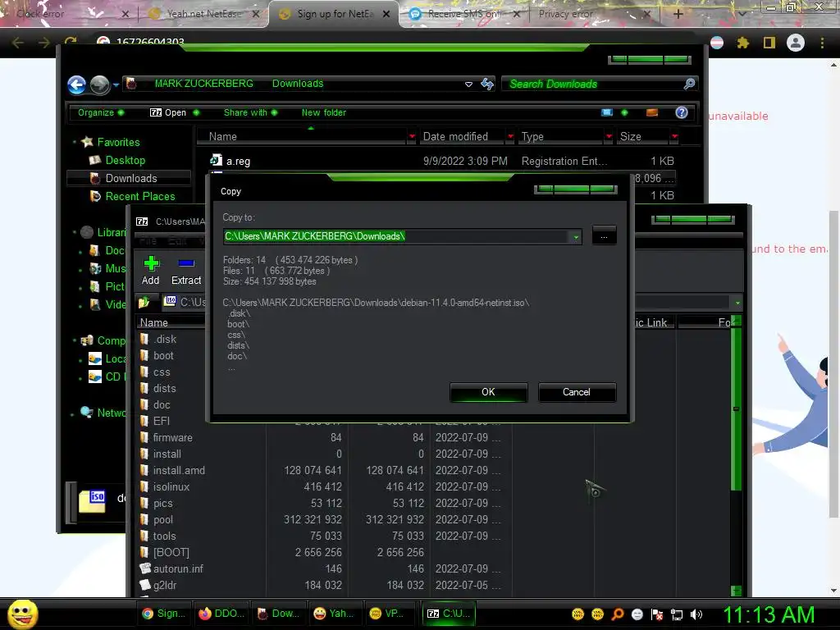Open the smiley Start button
This screenshot has height=630, width=840.
coord(23,614)
